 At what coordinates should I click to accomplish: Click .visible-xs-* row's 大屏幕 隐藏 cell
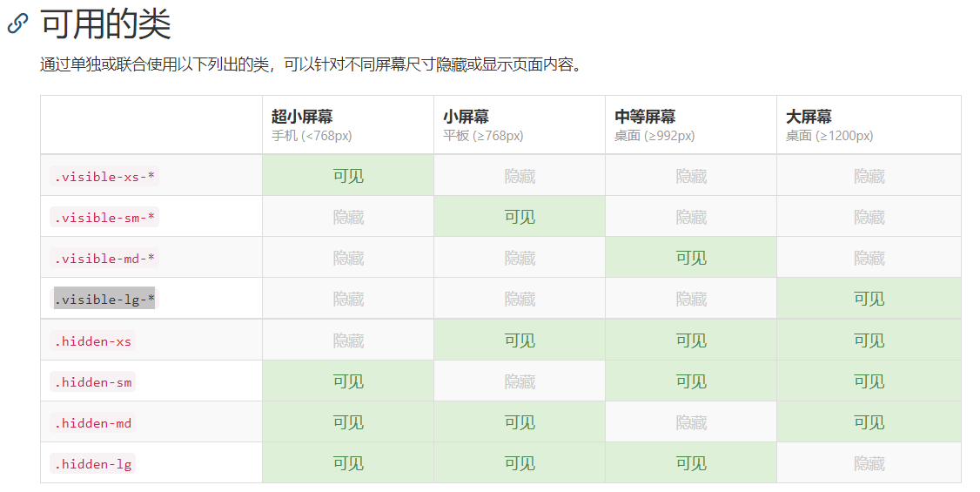tap(869, 176)
